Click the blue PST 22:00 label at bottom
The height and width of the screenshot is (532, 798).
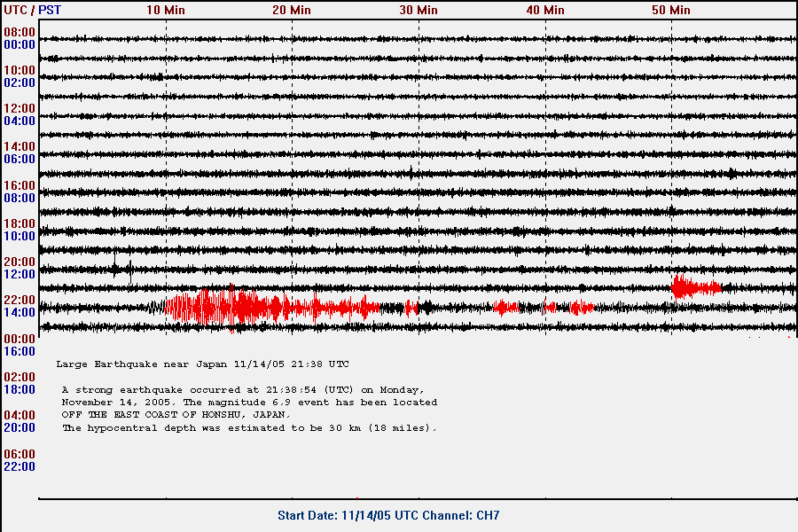tap(19, 466)
